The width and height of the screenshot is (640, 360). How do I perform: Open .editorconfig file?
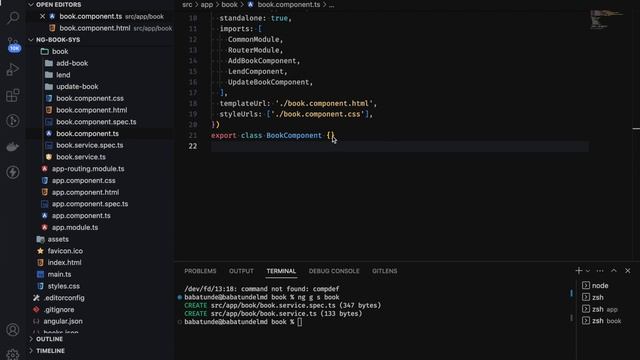tap(64, 298)
